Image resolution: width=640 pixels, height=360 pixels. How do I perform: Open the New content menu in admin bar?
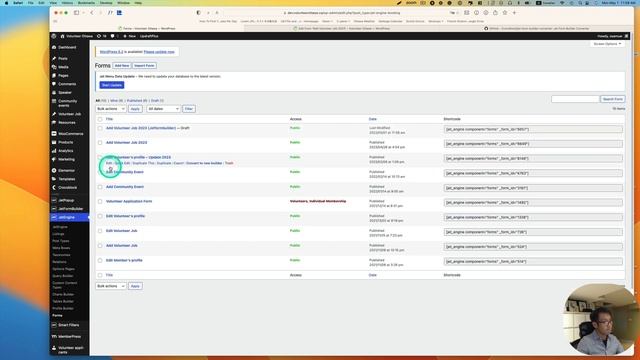point(130,36)
